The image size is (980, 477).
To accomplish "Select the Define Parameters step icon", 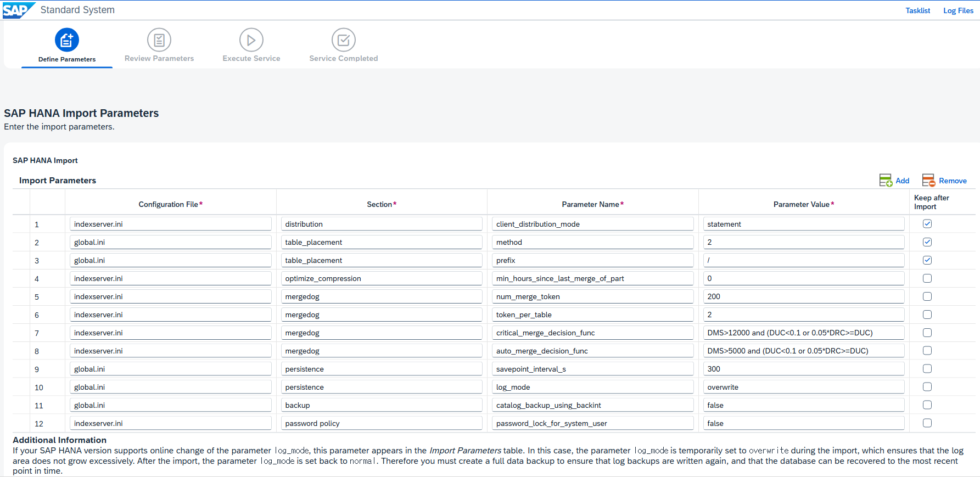I will (67, 40).
